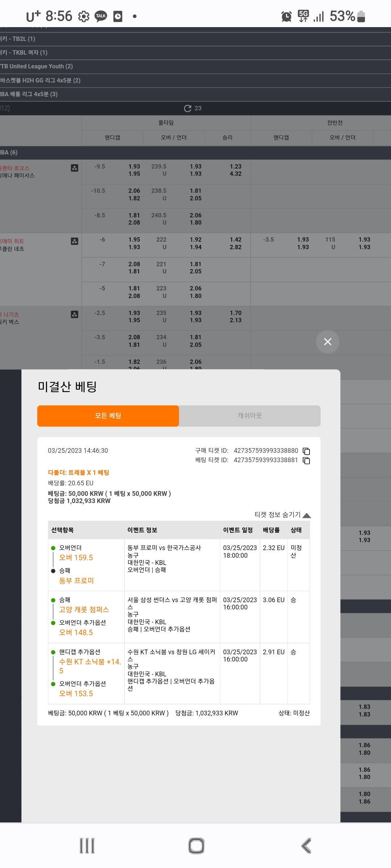Expand the H2H GG 리그 4x5분 (2) row
Screen dimensions: 391x868
(195, 80)
